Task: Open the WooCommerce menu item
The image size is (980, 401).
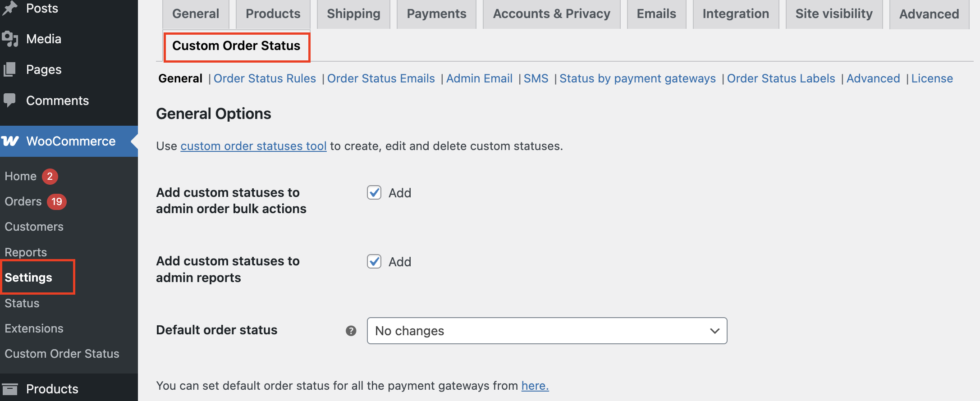Action: [x=69, y=141]
